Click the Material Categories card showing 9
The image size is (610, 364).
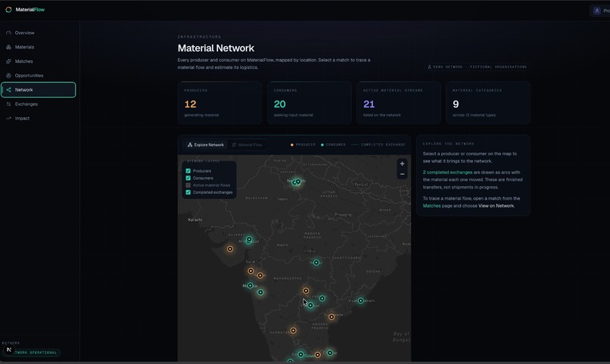[x=488, y=103]
